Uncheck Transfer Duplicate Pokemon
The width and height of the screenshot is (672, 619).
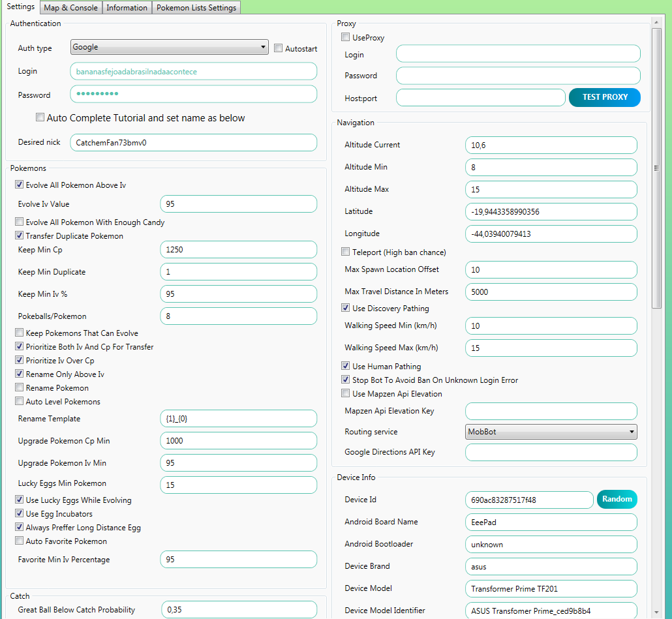(20, 236)
